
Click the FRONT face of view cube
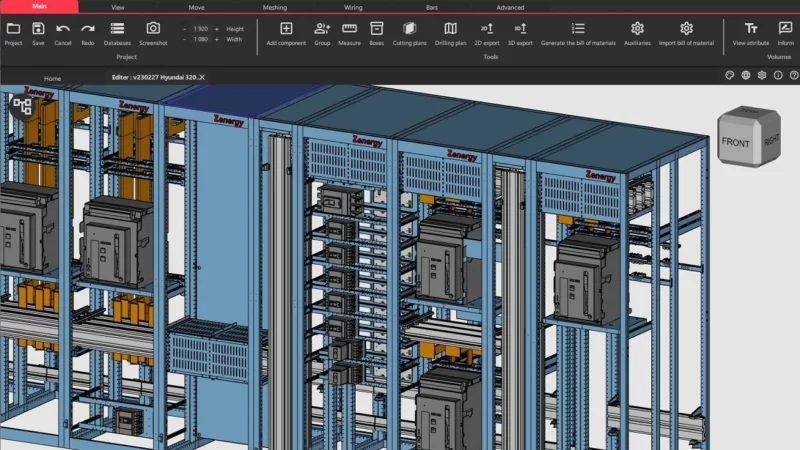[735, 142]
